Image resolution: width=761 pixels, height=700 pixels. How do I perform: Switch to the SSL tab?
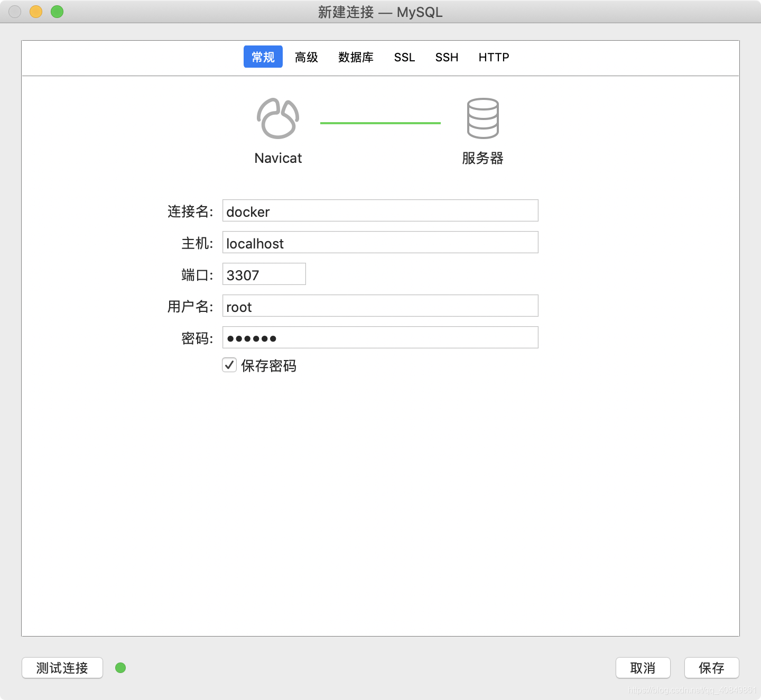pos(404,57)
